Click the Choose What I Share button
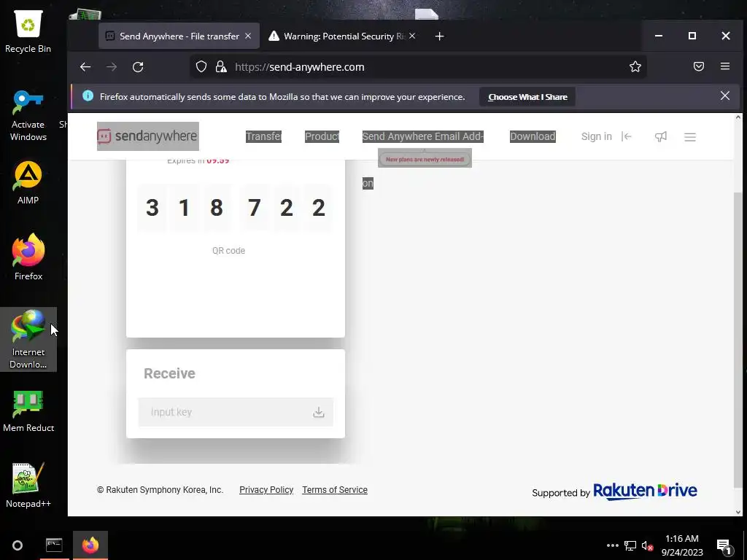Image resolution: width=747 pixels, height=560 pixels. [x=527, y=97]
